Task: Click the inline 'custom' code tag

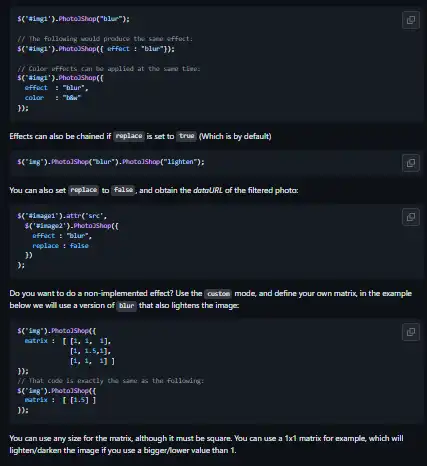Action: coord(218,293)
